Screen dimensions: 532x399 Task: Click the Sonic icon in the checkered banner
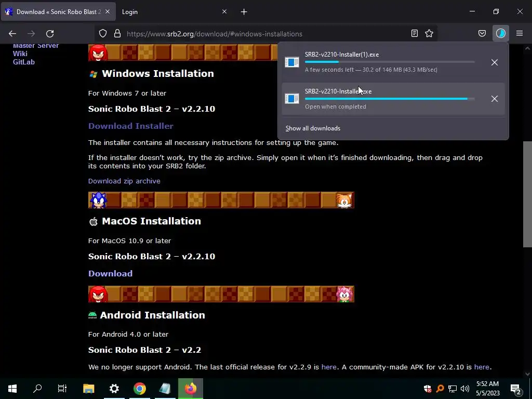(98, 200)
